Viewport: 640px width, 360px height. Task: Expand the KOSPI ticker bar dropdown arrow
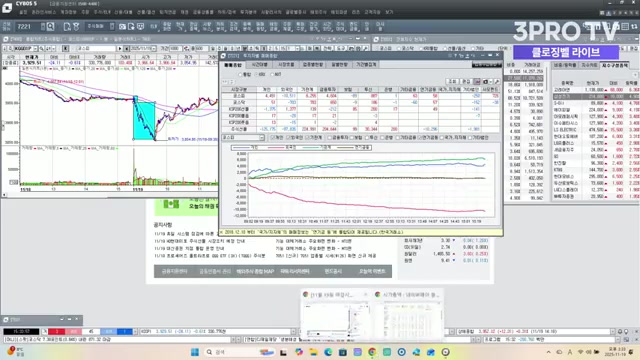coord(293,331)
